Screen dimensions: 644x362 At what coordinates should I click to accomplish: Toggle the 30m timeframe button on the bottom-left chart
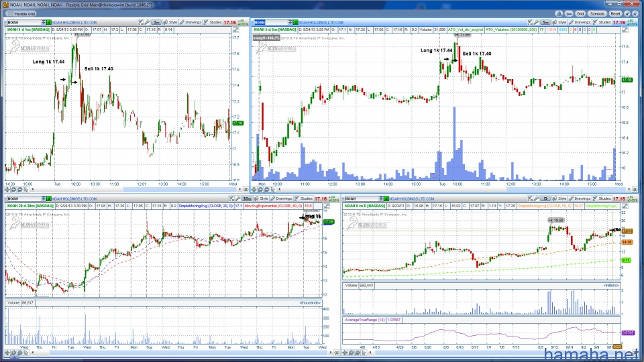[248, 198]
